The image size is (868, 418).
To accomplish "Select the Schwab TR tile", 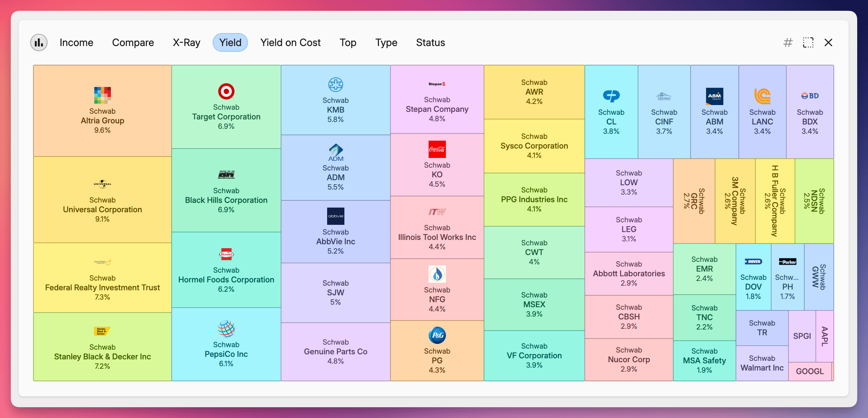I will coord(762,328).
